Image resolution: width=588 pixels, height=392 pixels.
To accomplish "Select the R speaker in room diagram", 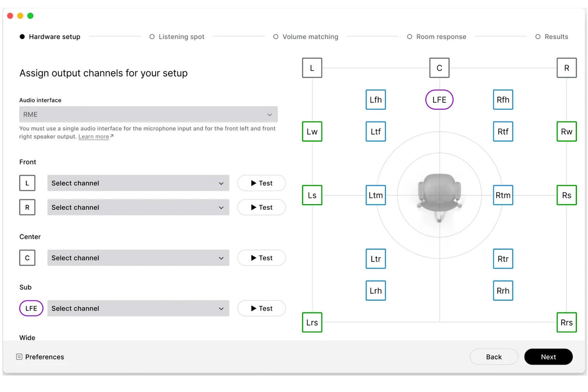I will (567, 68).
